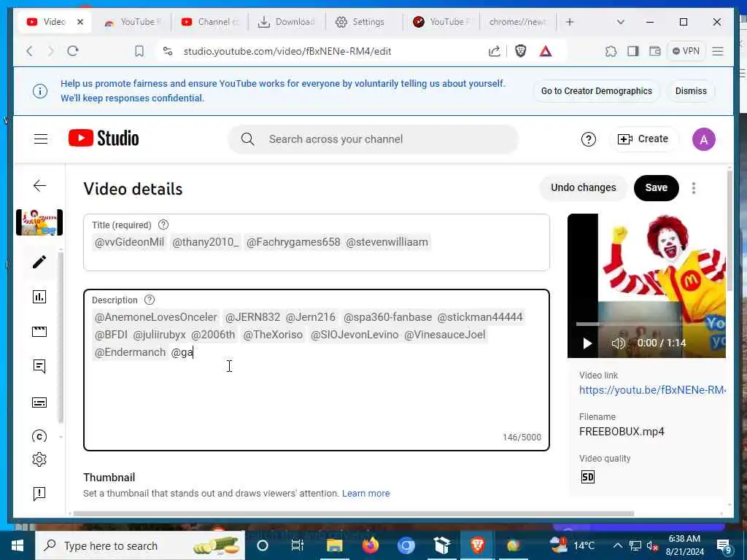Image resolution: width=747 pixels, height=560 pixels.
Task: Bookmark this page icon
Action: (139, 51)
